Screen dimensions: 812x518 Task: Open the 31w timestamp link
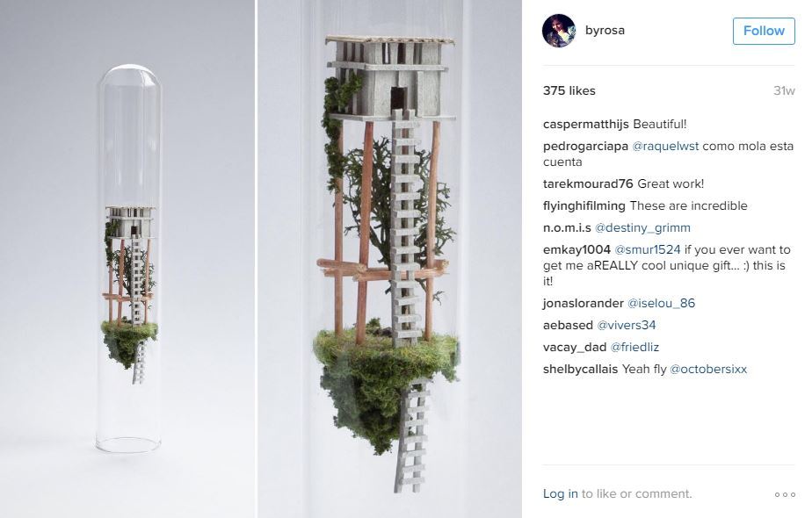[x=784, y=90]
